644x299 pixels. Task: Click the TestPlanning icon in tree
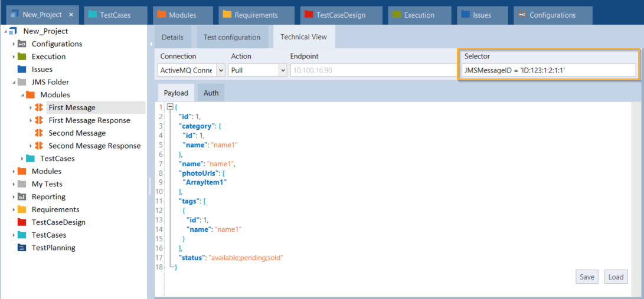[x=22, y=248]
